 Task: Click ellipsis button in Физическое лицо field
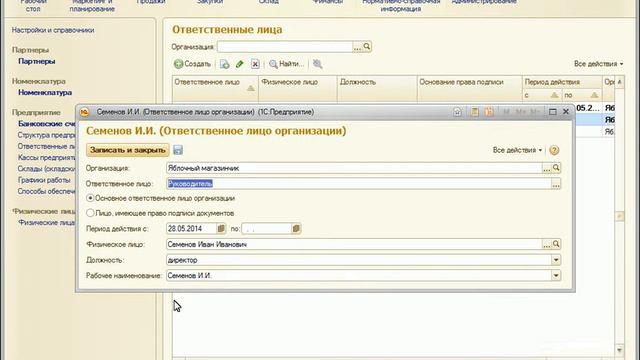point(547,244)
